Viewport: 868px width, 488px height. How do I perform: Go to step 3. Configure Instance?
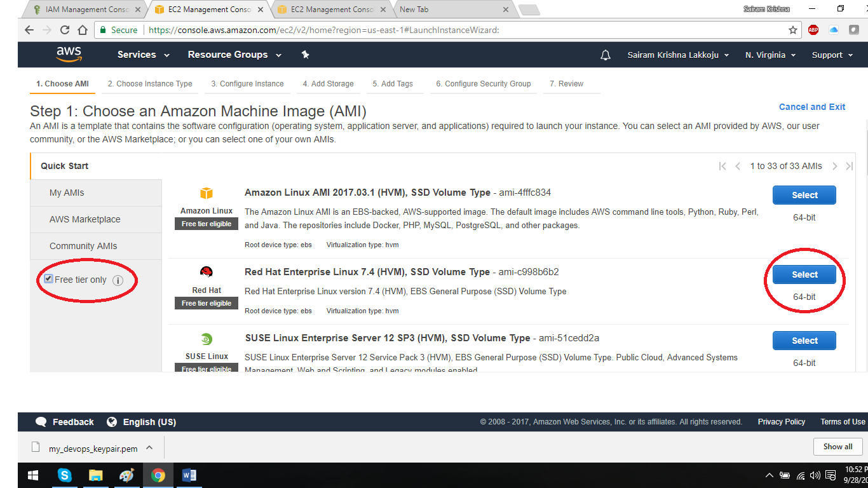[247, 84]
